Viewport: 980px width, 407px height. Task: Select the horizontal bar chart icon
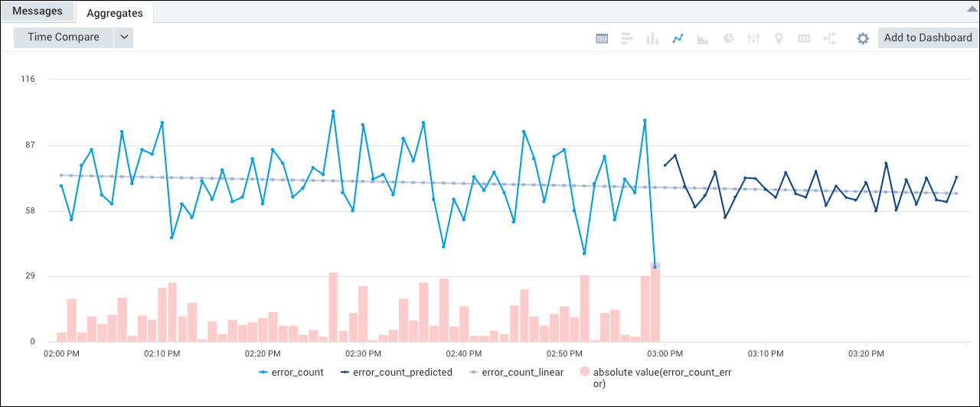point(626,38)
